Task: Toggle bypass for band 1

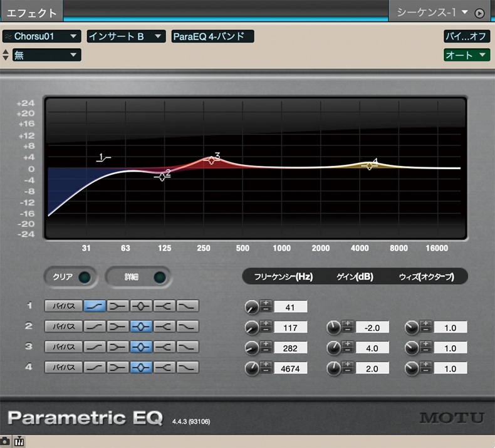Action: click(x=63, y=306)
